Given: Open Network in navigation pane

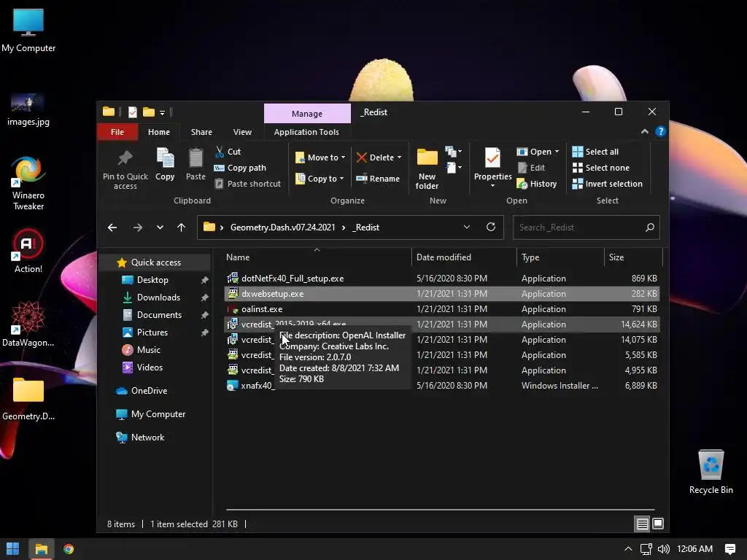Looking at the screenshot, I should click(x=147, y=437).
